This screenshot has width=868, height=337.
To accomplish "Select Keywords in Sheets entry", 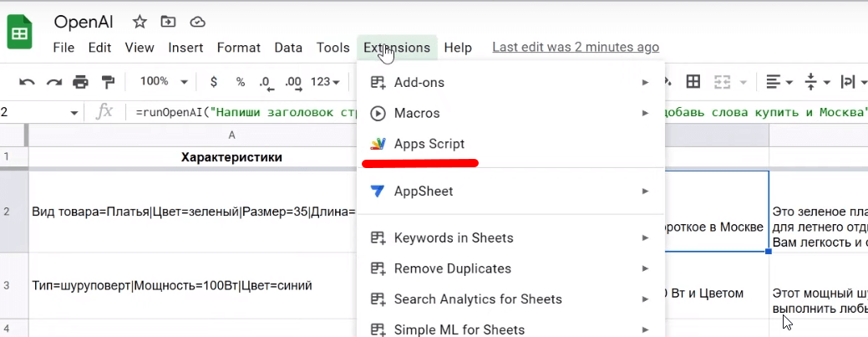I will point(510,237).
